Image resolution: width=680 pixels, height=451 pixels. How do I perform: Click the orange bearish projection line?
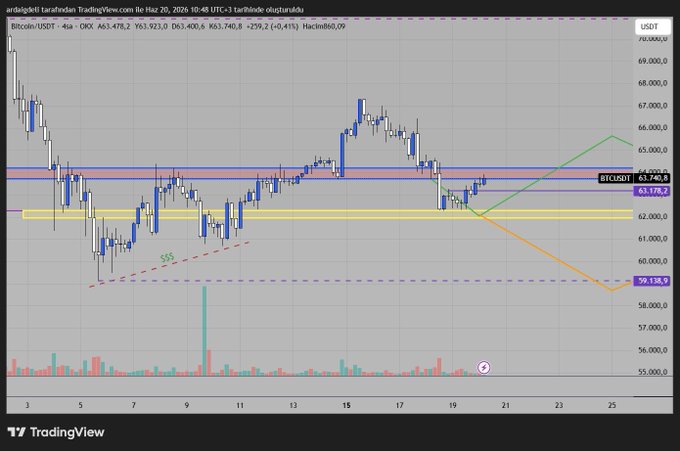pyautogui.click(x=546, y=253)
